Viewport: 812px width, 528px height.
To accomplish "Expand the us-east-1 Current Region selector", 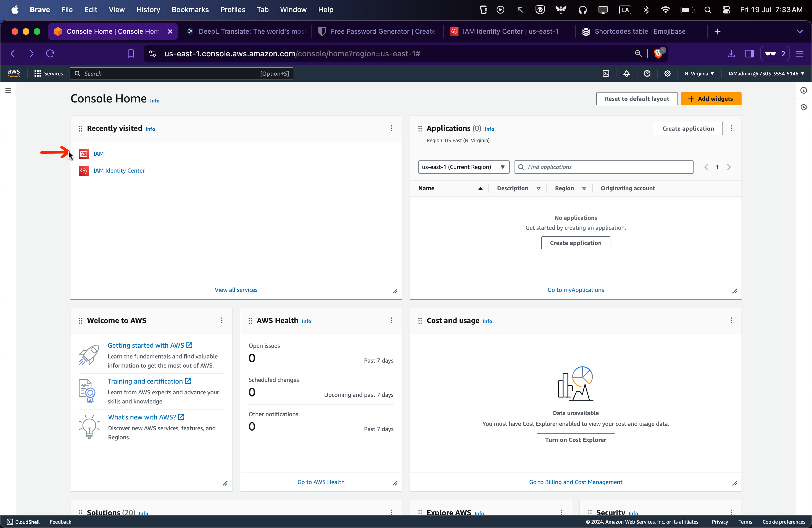I will 463,167.
